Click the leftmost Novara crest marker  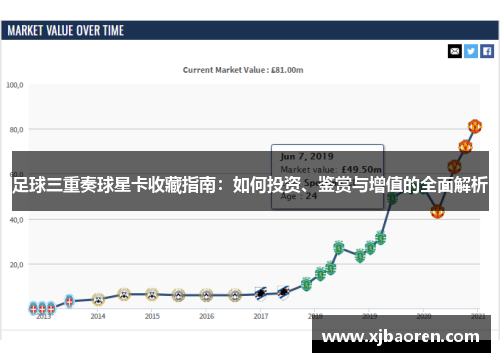[x=33, y=308]
